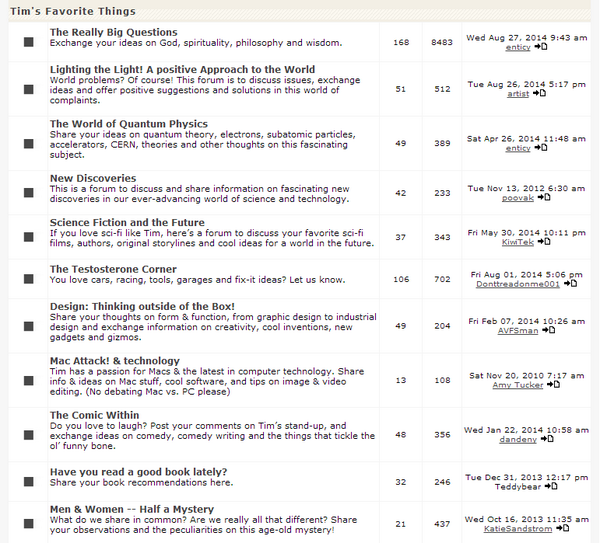Click forum status icon for New Discoveries
The image size is (600, 543).
click(29, 192)
